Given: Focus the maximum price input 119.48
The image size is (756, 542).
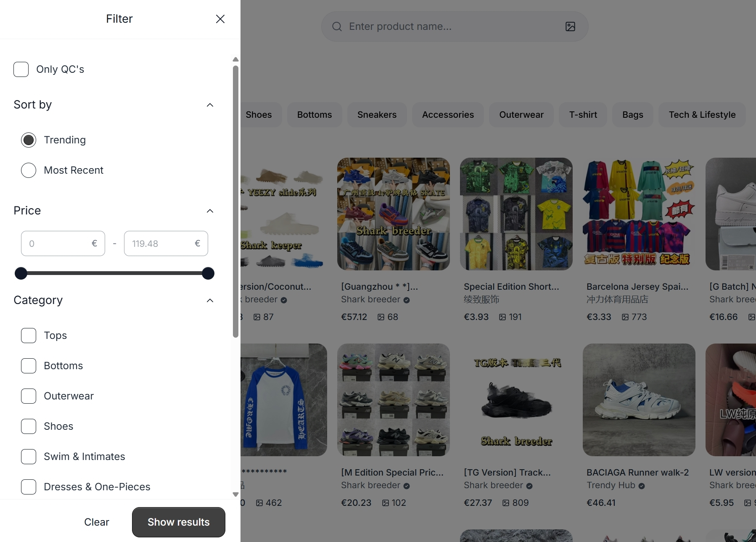Looking at the screenshot, I should (x=166, y=243).
